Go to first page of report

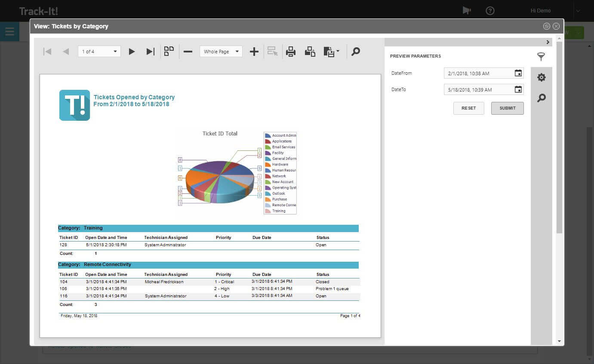[x=48, y=52]
